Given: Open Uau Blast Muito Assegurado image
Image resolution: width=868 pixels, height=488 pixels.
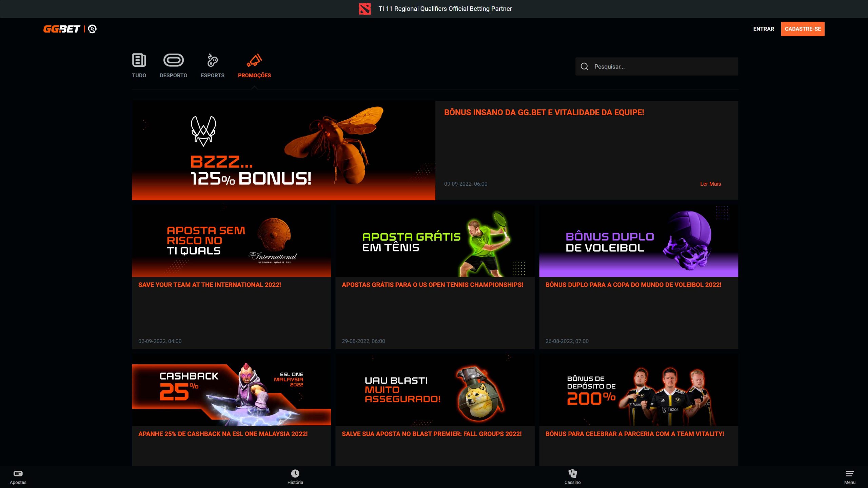Looking at the screenshot, I should (x=435, y=390).
